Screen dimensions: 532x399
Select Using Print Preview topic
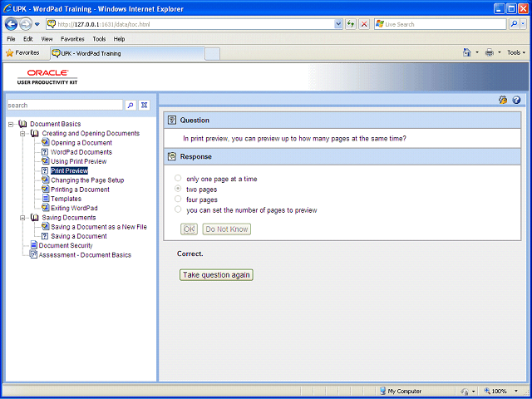pyautogui.click(x=79, y=161)
